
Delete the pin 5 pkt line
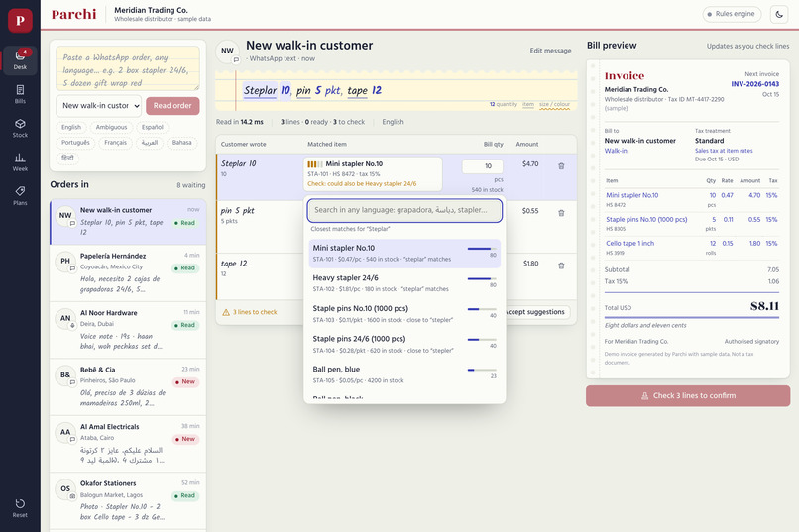coord(561,213)
